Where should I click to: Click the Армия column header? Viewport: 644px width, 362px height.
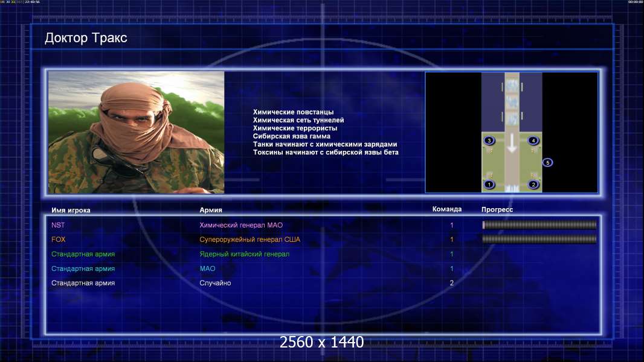pyautogui.click(x=211, y=210)
